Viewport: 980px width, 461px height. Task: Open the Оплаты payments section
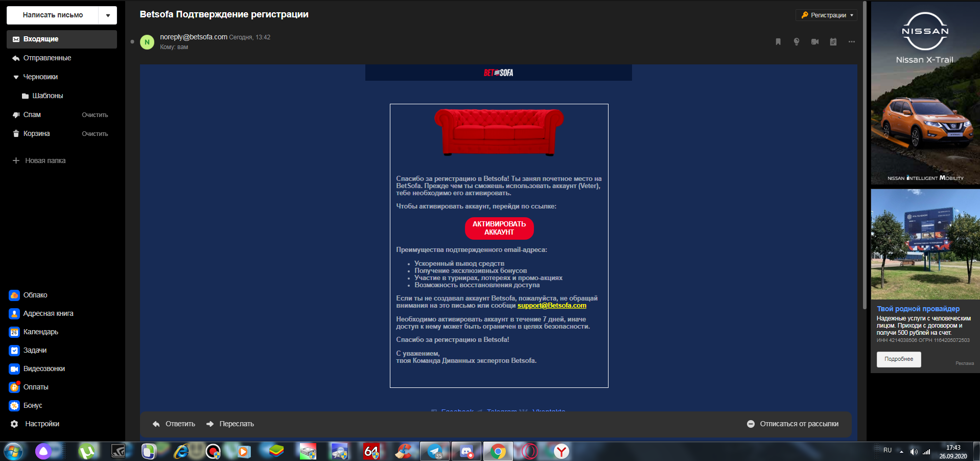(x=29, y=387)
